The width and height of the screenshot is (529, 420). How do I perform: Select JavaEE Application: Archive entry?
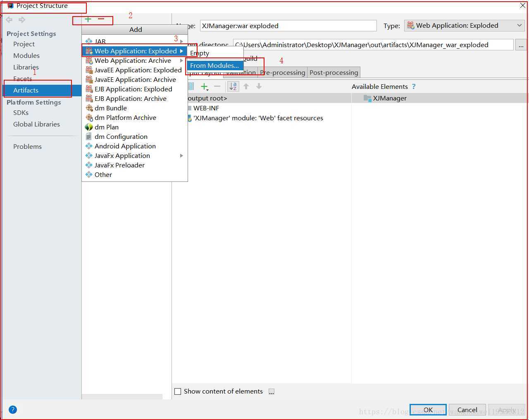(135, 80)
